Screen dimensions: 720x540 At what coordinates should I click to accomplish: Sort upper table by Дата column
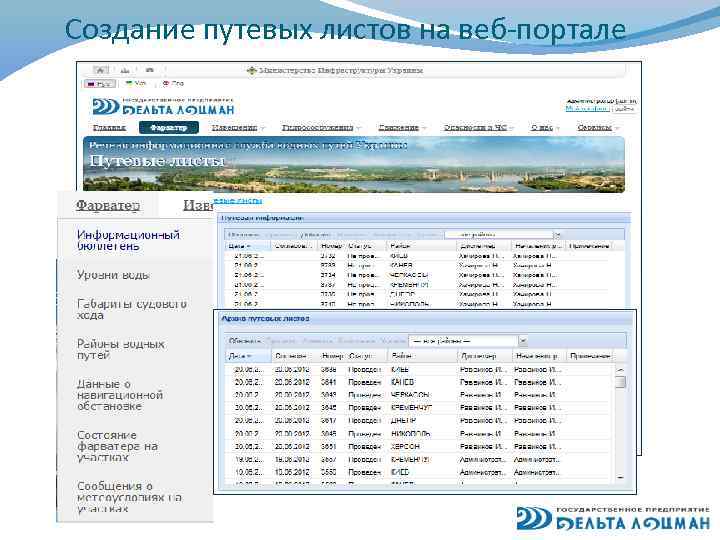247,246
